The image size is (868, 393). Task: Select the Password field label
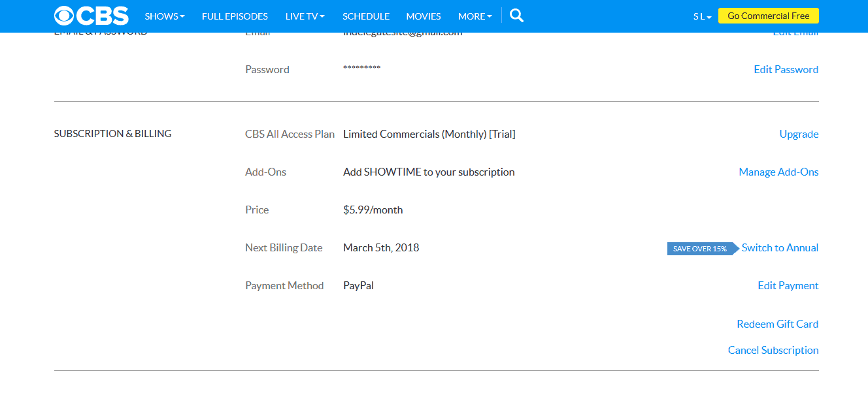[267, 69]
